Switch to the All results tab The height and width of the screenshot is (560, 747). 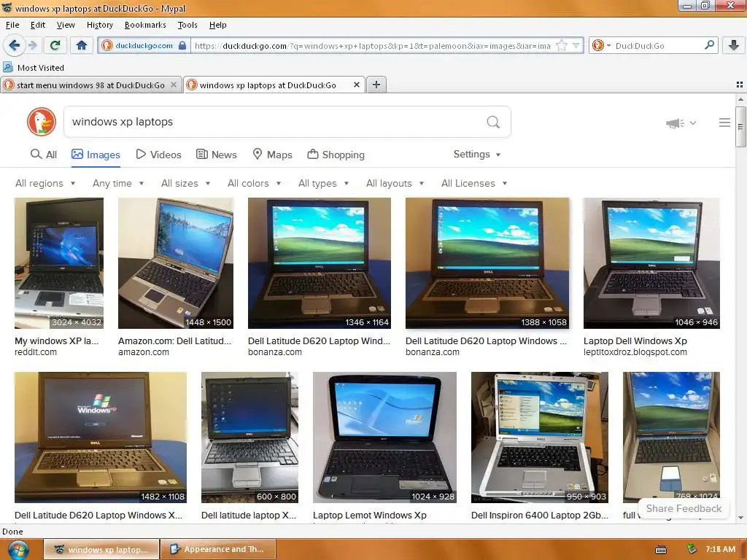coord(43,155)
